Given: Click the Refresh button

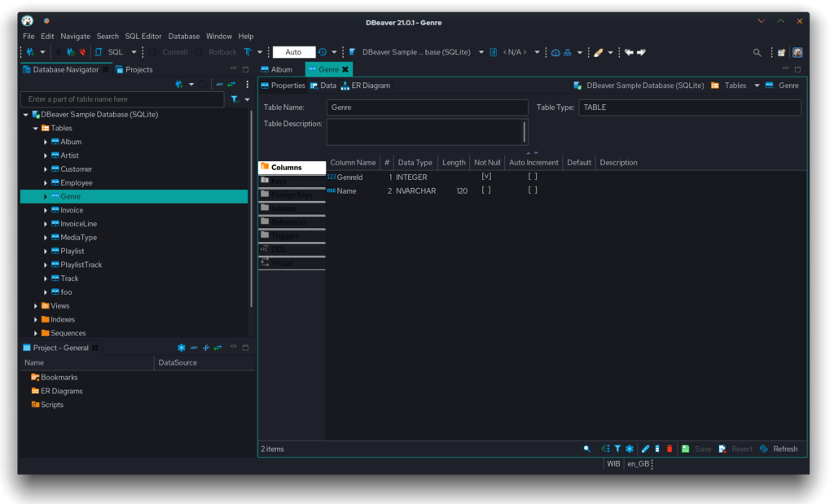Looking at the screenshot, I should (779, 449).
